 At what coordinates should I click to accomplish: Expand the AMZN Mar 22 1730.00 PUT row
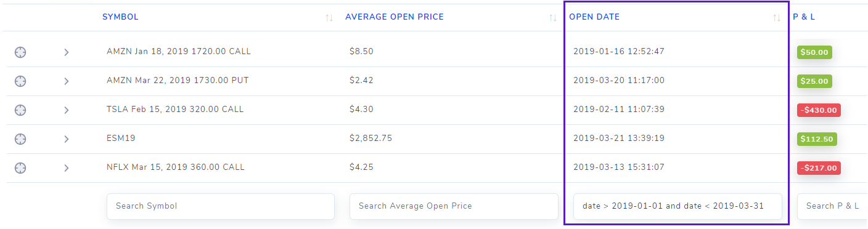(x=66, y=81)
